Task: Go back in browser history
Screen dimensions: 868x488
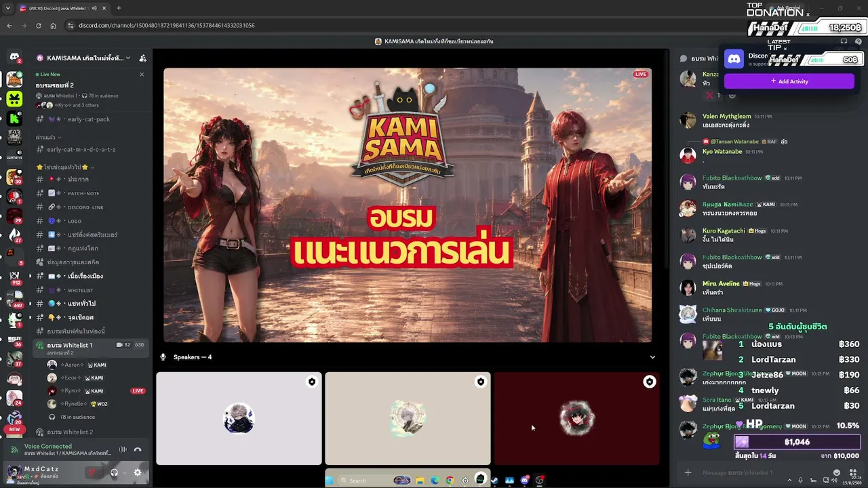Action: click(9, 26)
